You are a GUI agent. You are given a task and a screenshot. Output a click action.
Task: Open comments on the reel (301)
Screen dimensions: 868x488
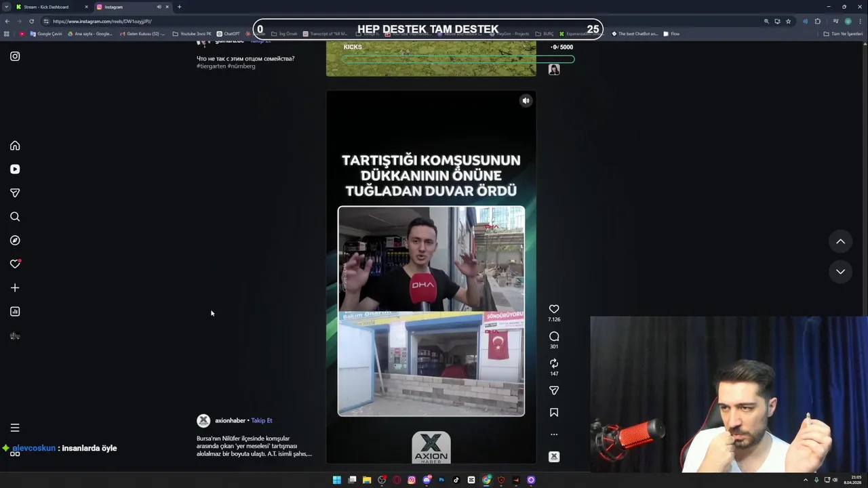point(554,336)
